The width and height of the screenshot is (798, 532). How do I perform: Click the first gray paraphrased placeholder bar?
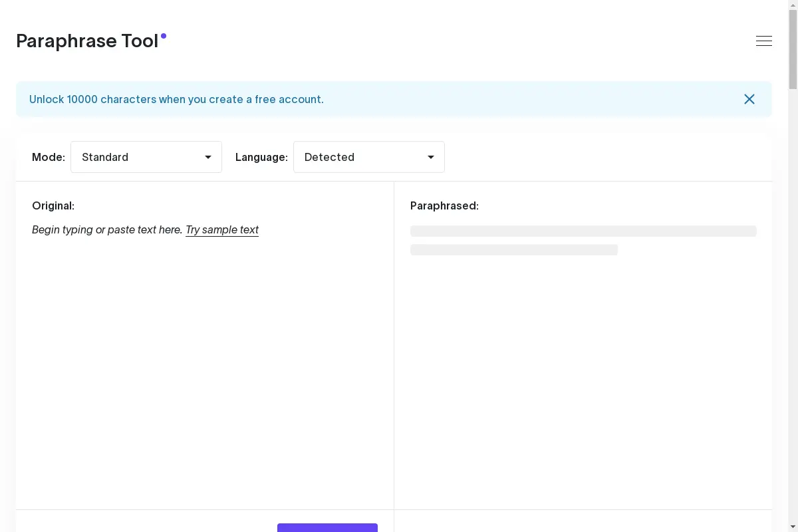click(x=583, y=231)
